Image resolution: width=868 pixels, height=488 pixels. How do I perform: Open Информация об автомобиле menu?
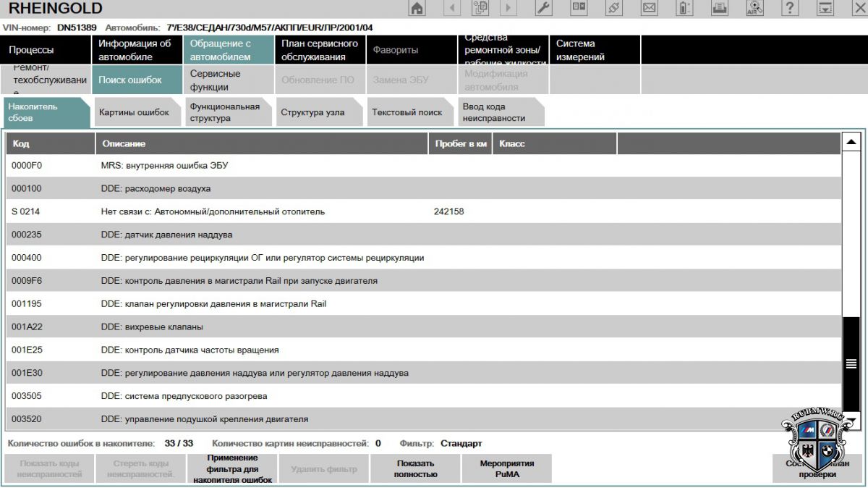(137, 50)
